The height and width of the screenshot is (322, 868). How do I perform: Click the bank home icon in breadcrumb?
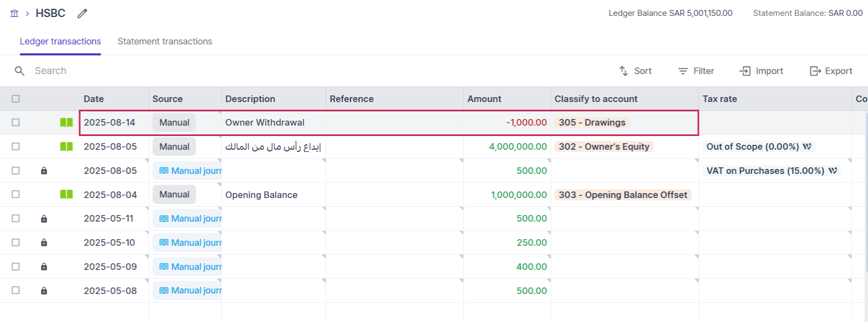pyautogui.click(x=14, y=13)
